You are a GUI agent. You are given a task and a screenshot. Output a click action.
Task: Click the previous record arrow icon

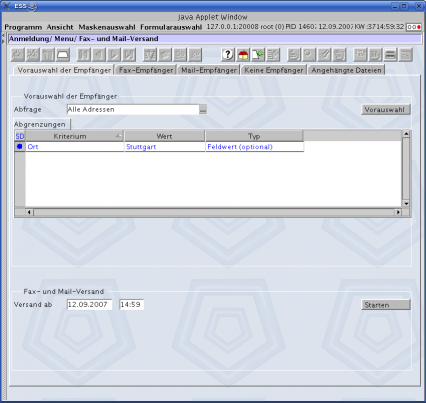click(x=99, y=54)
